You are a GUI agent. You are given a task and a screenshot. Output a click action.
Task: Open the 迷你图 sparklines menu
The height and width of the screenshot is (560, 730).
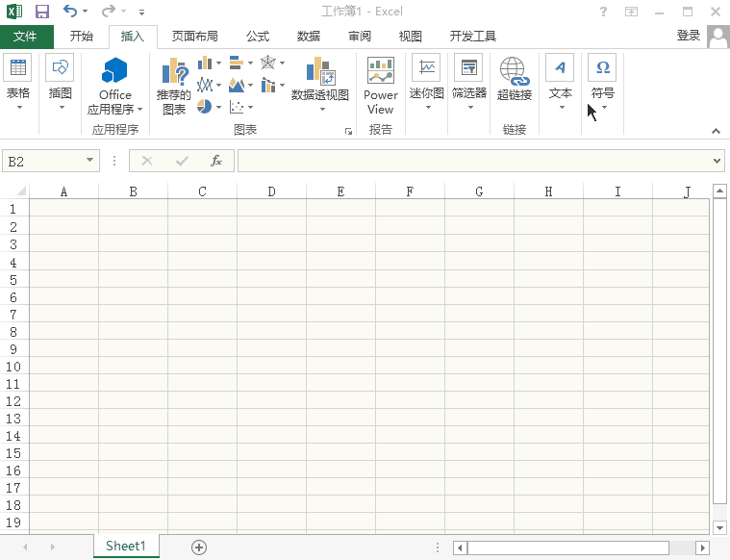pos(426,83)
